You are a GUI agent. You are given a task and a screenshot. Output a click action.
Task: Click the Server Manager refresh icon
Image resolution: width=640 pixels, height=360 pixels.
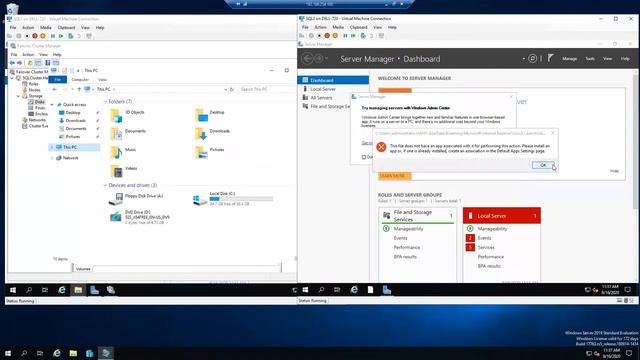532,58
